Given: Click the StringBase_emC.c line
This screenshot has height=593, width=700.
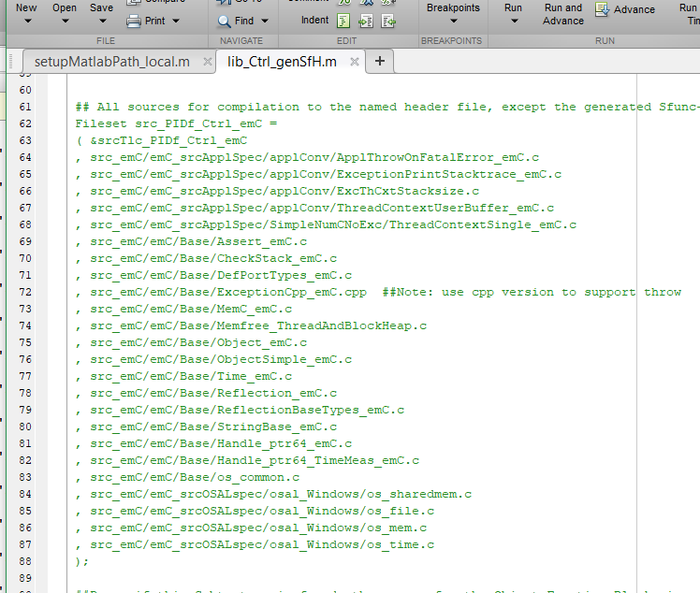Looking at the screenshot, I should coord(206,427).
